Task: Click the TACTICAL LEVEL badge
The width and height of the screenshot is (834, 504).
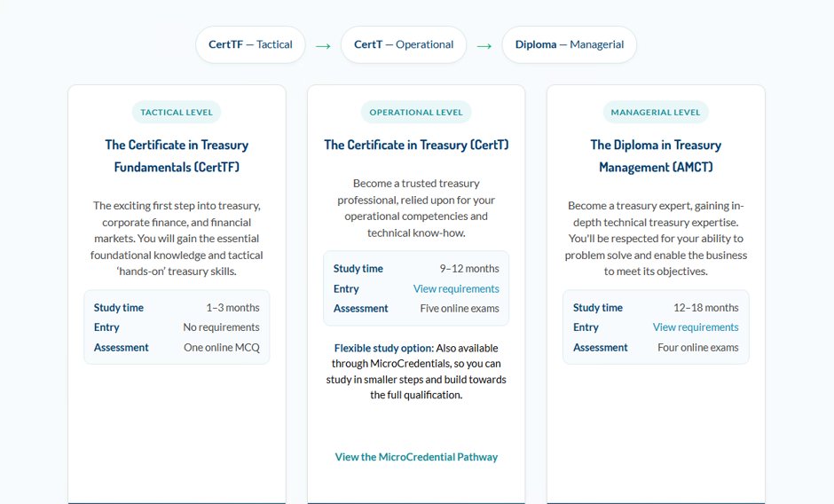Action: 177,113
